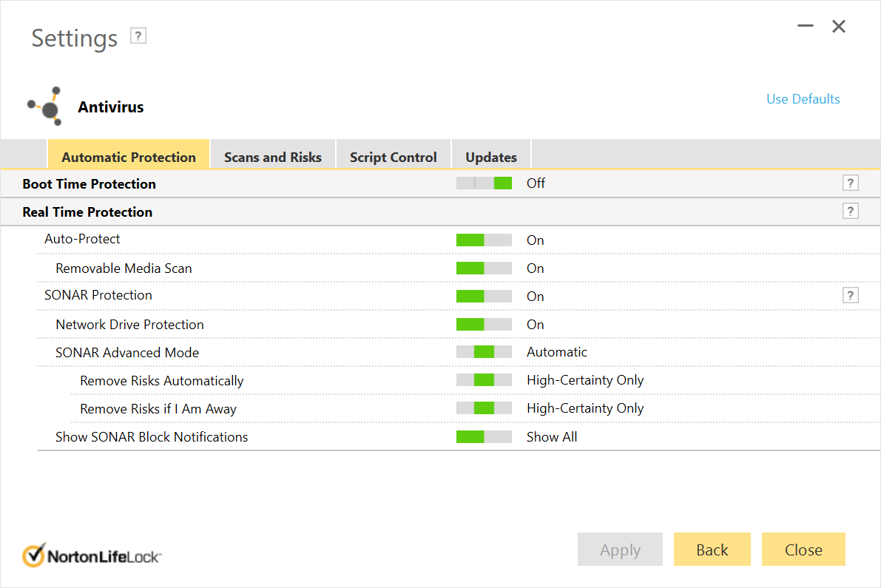Image resolution: width=881 pixels, height=588 pixels.
Task: Click the Close button
Action: [803, 550]
